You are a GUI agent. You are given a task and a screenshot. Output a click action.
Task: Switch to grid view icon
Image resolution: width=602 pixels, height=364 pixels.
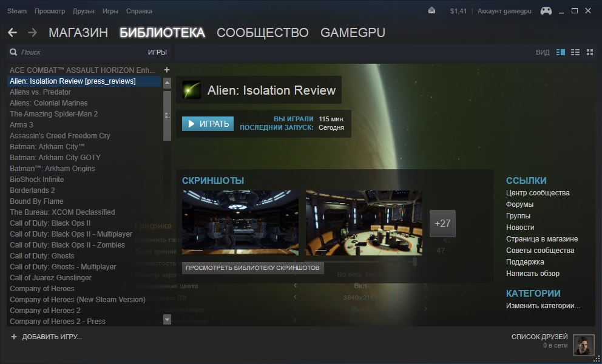pos(590,52)
